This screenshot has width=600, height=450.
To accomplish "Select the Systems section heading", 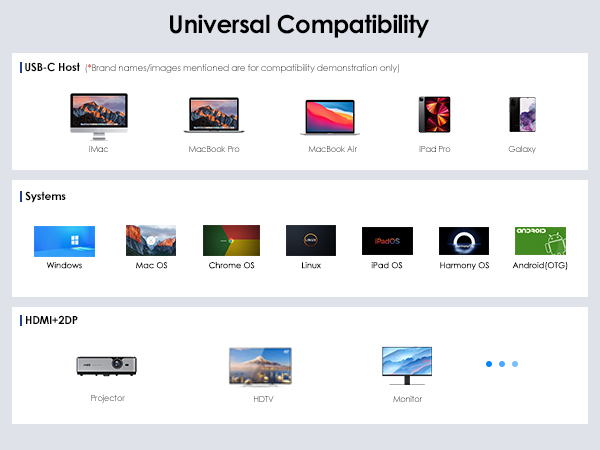I will click(x=46, y=196).
